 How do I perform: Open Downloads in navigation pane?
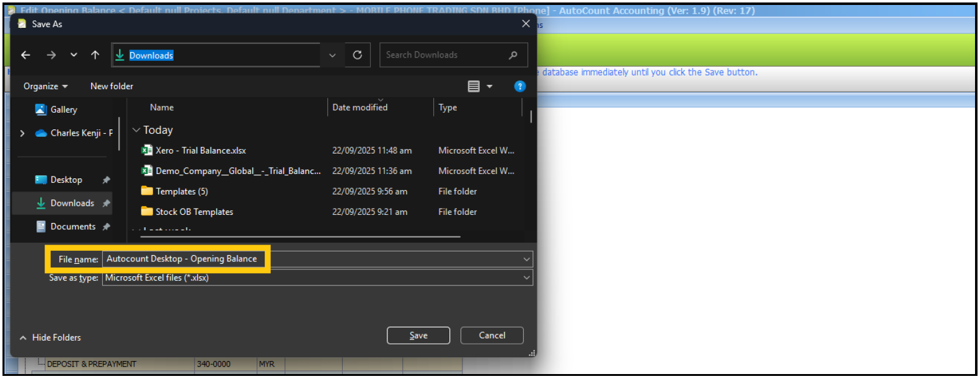point(73,203)
